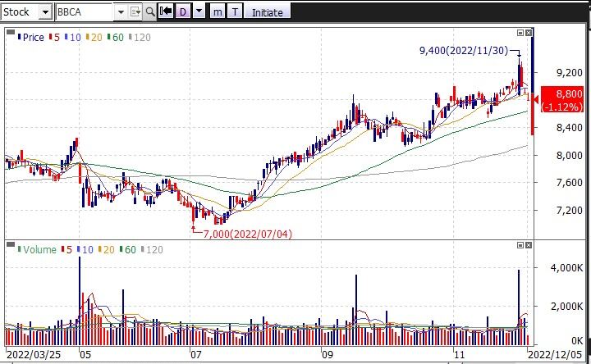Close the price chart panel
Image resolution: width=591 pixels, height=364 pixels.
coord(529,32)
